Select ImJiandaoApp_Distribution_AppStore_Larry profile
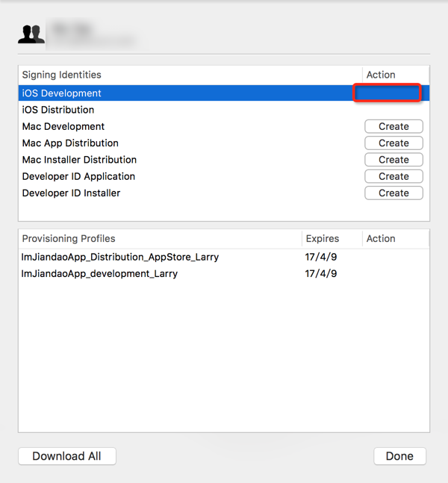 (x=120, y=257)
